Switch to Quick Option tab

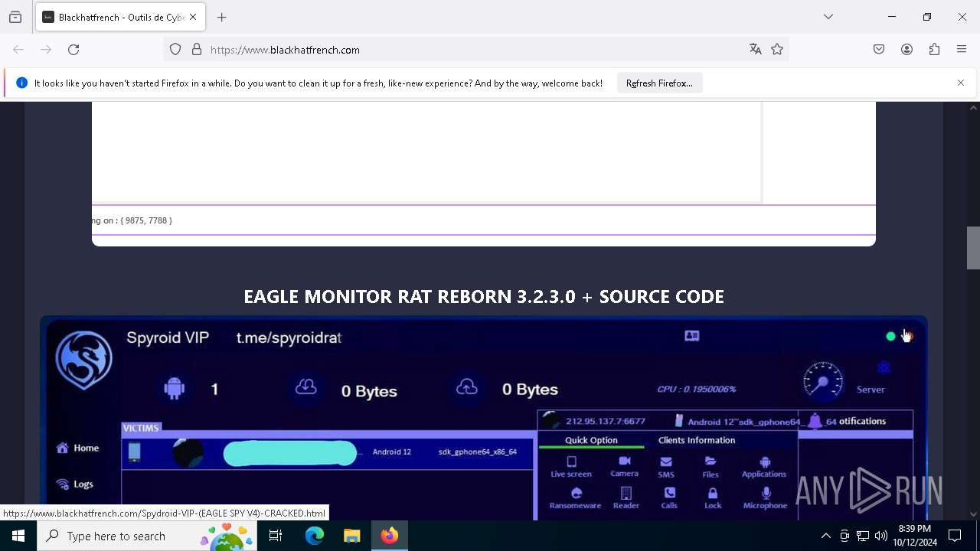pyautogui.click(x=591, y=440)
